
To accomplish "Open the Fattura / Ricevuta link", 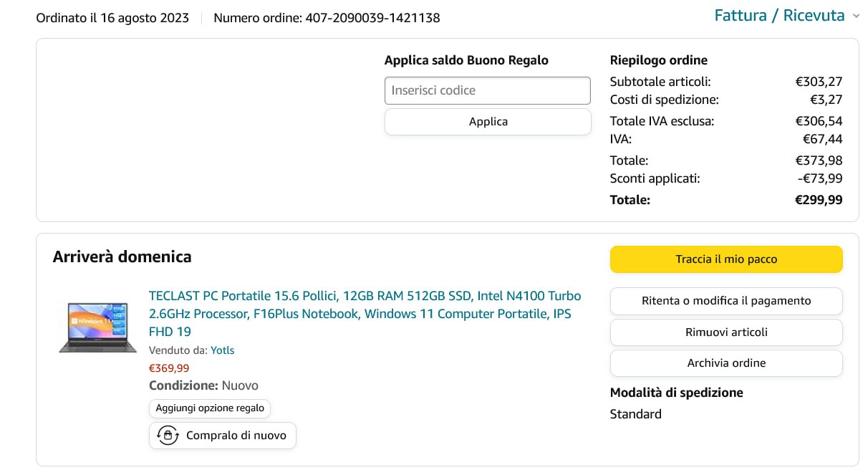I will pos(779,15).
